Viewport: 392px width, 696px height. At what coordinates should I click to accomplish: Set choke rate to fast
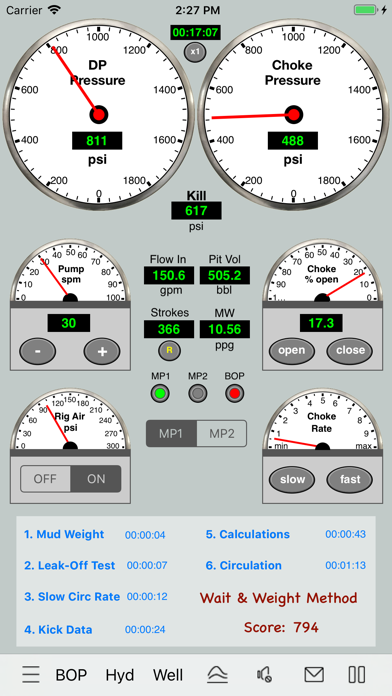tap(350, 479)
